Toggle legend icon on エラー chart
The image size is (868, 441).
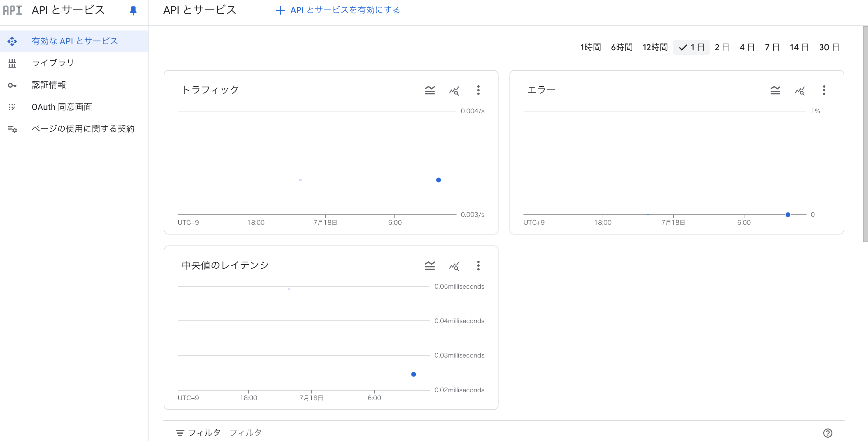[x=775, y=90]
